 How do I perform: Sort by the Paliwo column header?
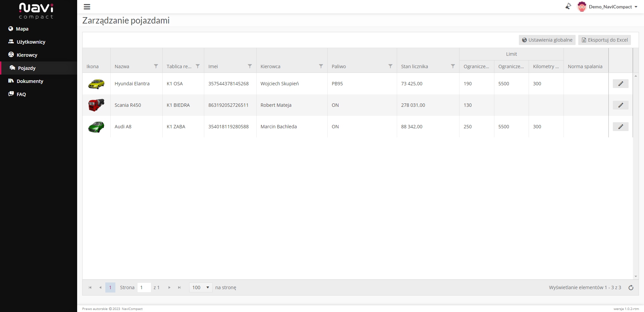tap(339, 66)
